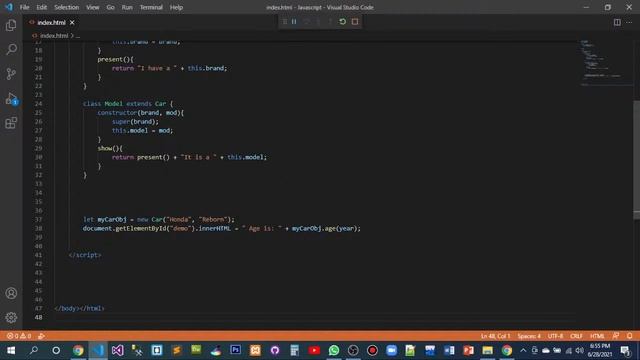Screen dimensions: 640x360
Task: Expand the breadcrumb ellipsis segment
Action: pyautogui.click(x=78, y=36)
